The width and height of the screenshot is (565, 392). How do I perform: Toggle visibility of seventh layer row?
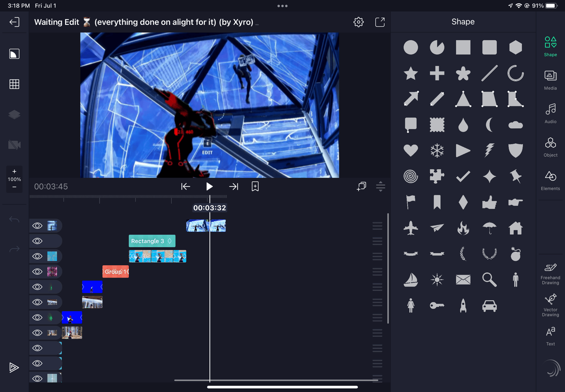point(37,318)
